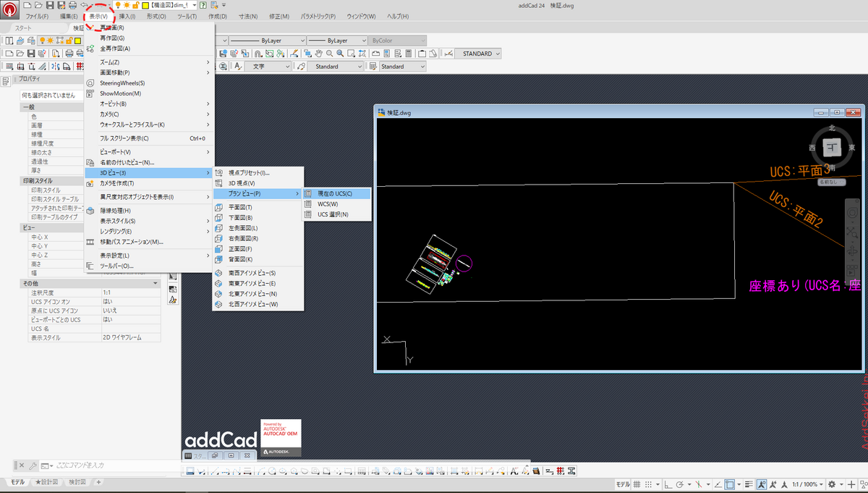Viewport: 868px width, 493px height.
Task: Choose WCS(W) in plan view submenu
Action: (337, 204)
